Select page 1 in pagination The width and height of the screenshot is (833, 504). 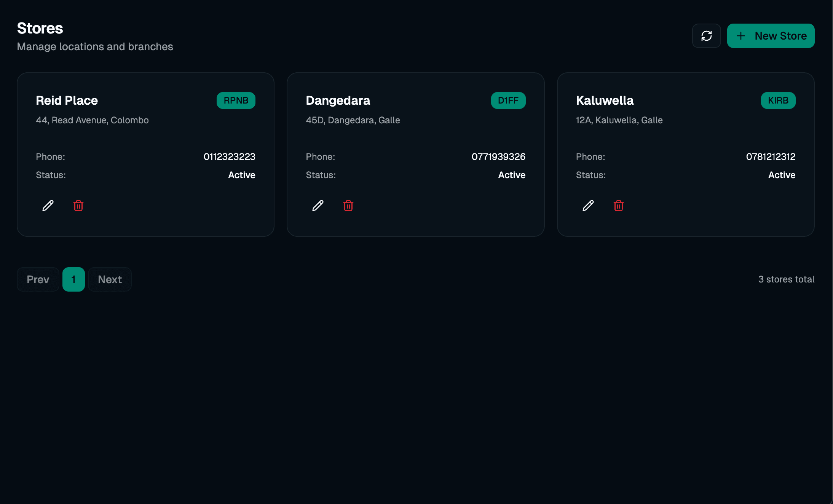click(x=73, y=279)
